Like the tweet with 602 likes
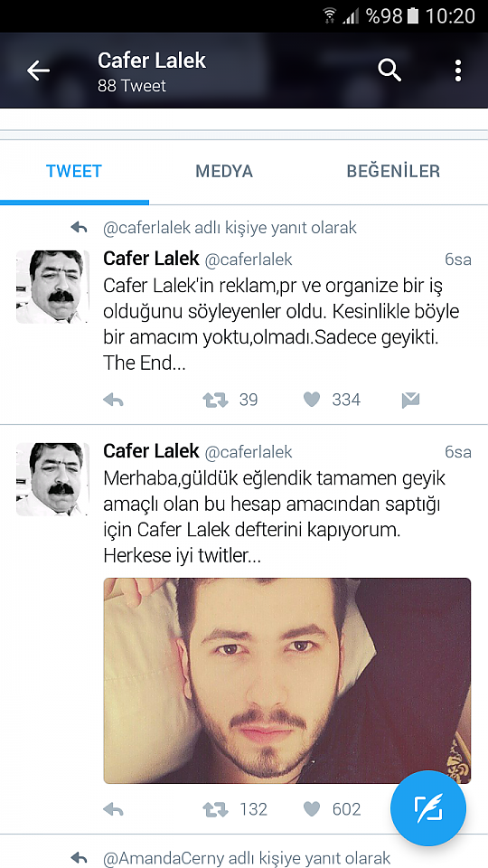Image resolution: width=488 pixels, height=868 pixels. tap(312, 809)
